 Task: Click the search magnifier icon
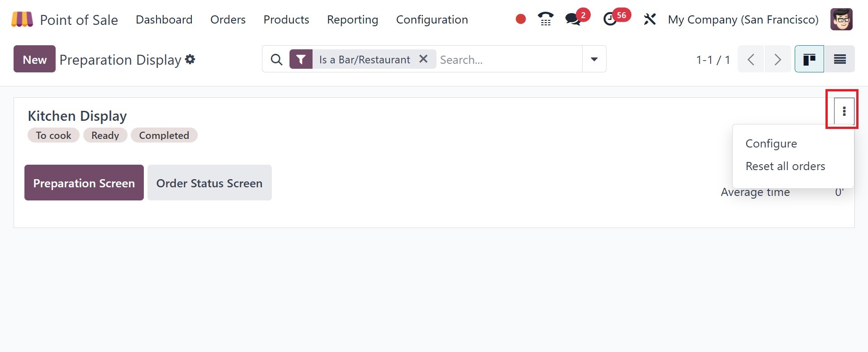click(x=276, y=59)
